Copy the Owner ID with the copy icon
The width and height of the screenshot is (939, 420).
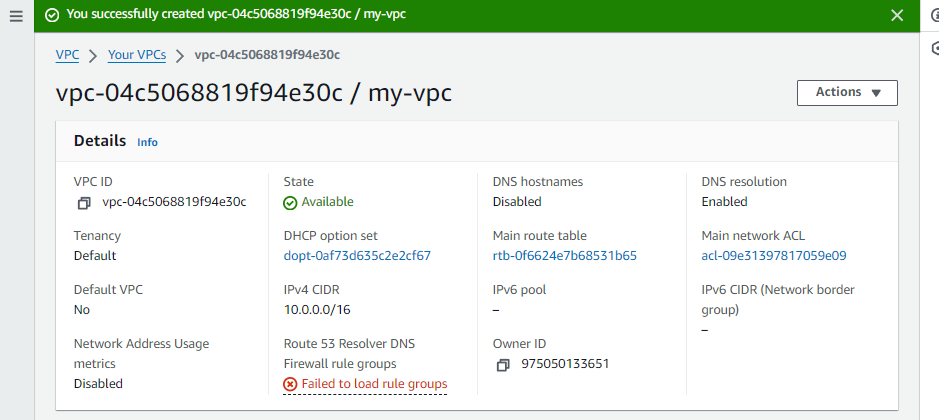[x=503, y=365]
